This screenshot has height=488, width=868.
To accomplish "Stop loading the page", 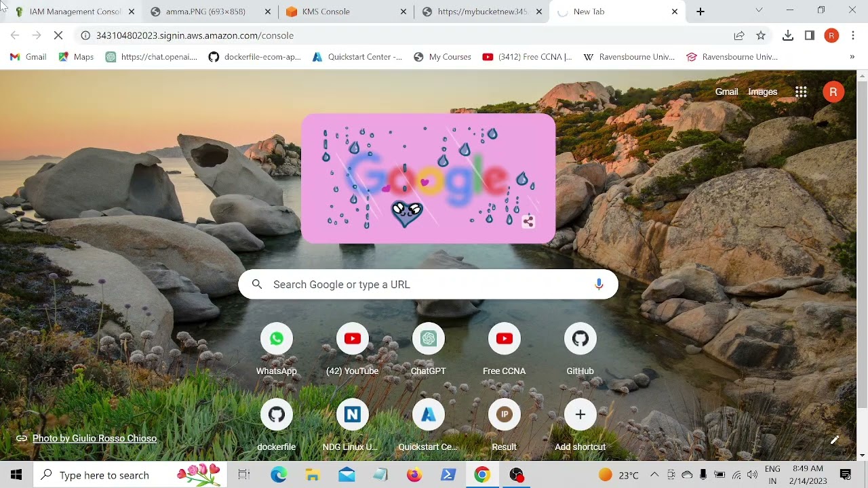I will point(58,35).
